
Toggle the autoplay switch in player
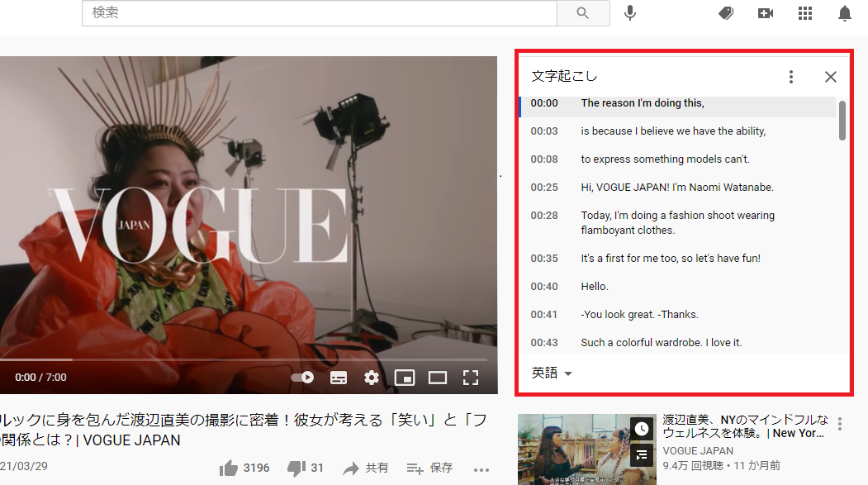pos(302,378)
